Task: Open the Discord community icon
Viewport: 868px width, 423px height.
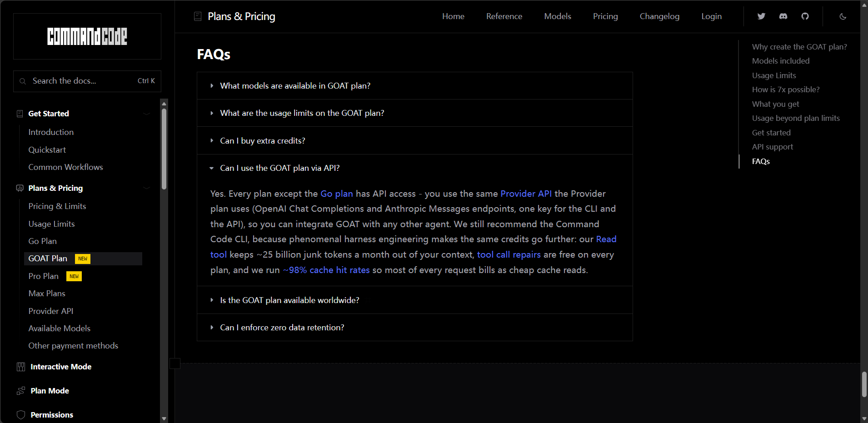Action: point(783,16)
